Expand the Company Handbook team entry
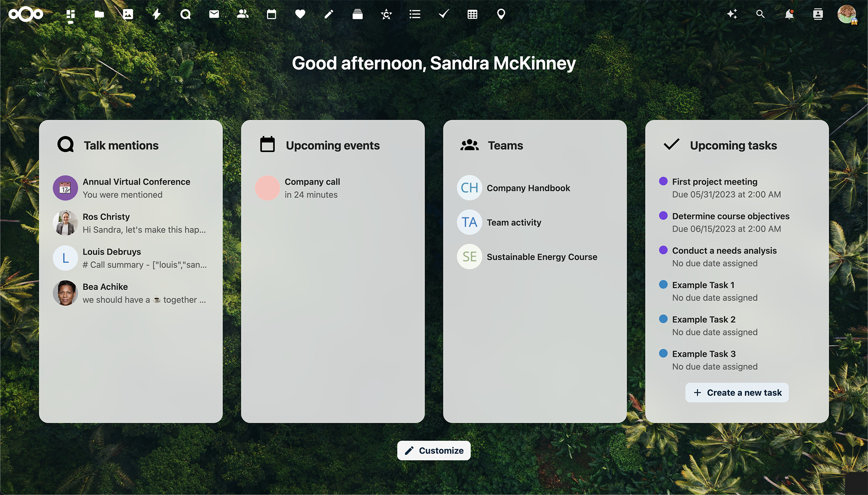Image resolution: width=868 pixels, height=495 pixels. [x=528, y=187]
